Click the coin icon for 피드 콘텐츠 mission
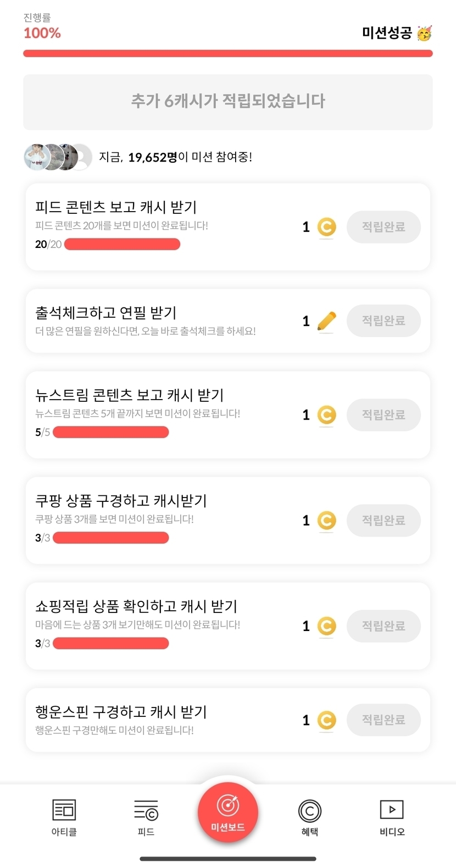Screen dimensions: 456x868 coord(326,227)
